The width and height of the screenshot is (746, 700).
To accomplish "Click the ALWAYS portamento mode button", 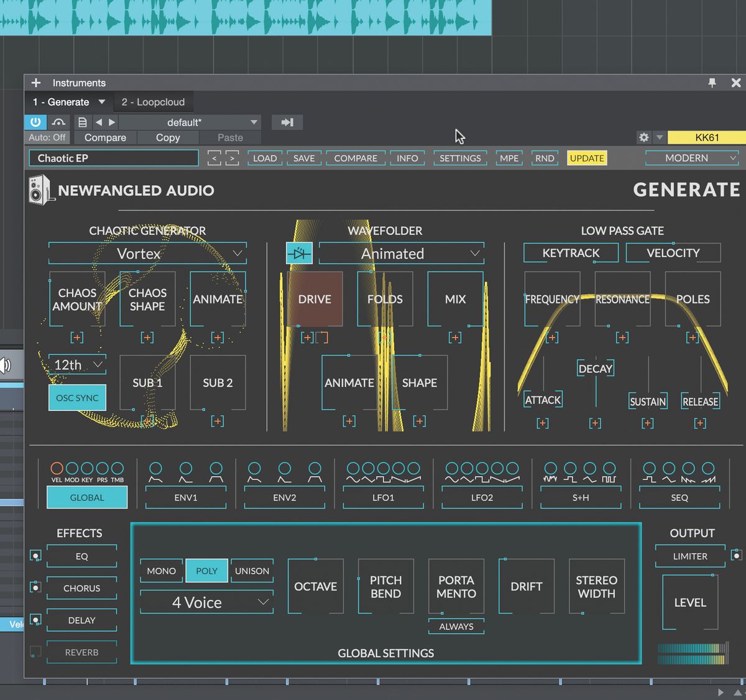I will (x=456, y=627).
